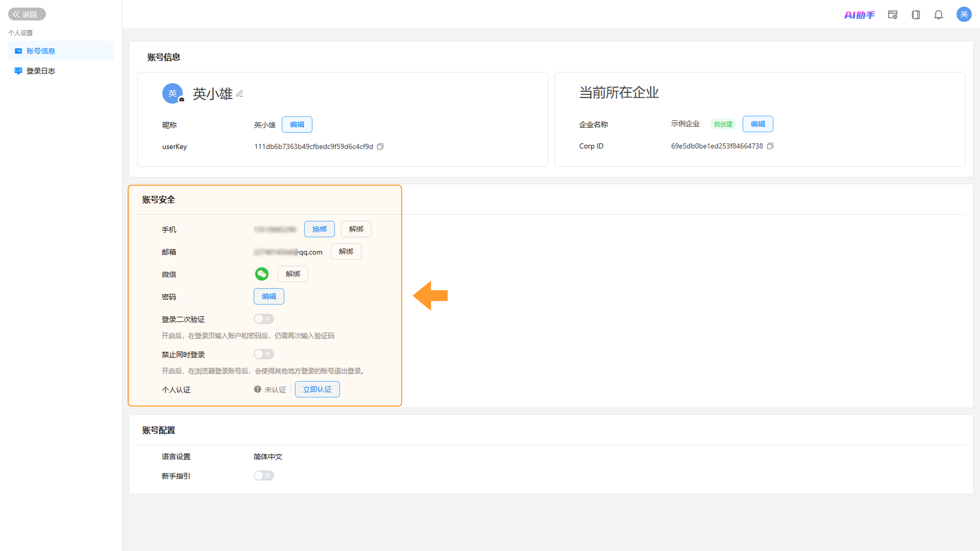Click the 示例企业 company name text
The width and height of the screenshot is (980, 551).
[x=685, y=124]
